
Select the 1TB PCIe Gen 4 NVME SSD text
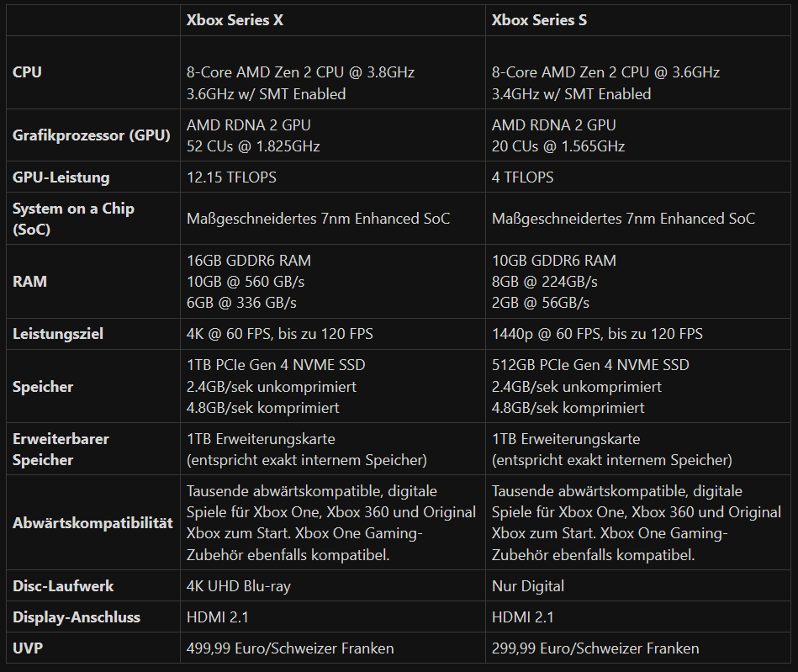pyautogui.click(x=276, y=365)
